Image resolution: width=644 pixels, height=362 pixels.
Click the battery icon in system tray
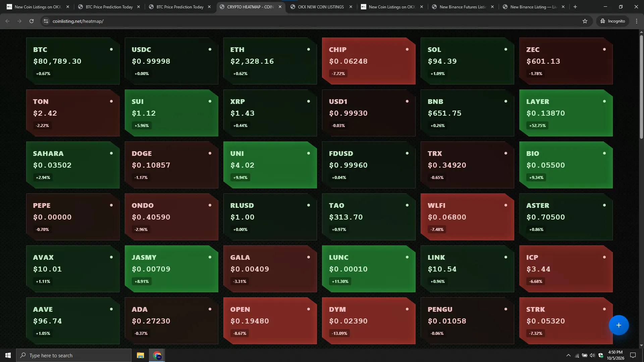pos(585,355)
